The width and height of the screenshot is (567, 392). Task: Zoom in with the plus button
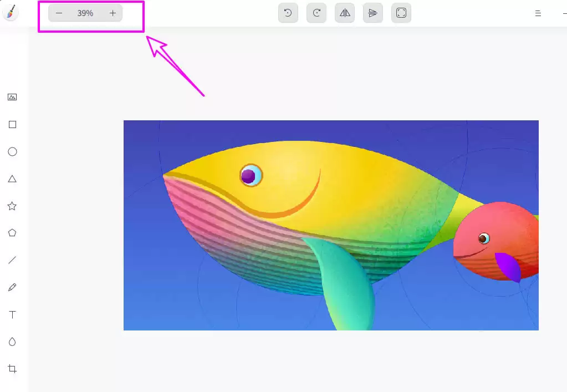(113, 13)
